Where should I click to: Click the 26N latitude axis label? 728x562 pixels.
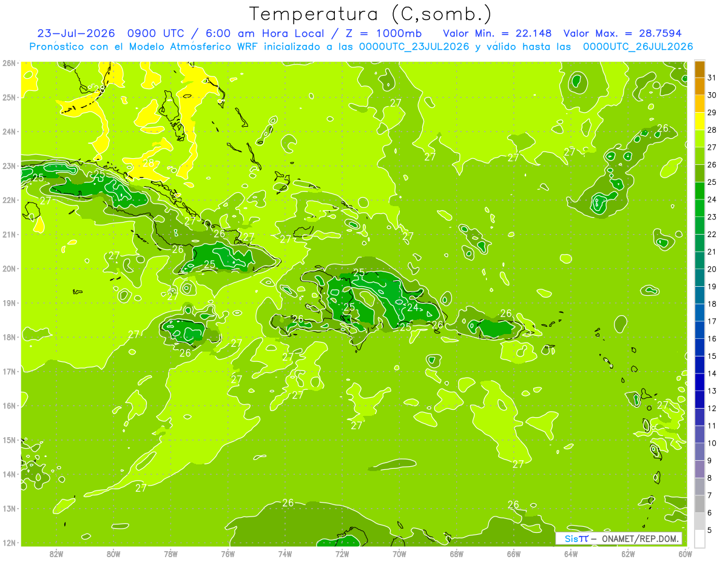8,63
